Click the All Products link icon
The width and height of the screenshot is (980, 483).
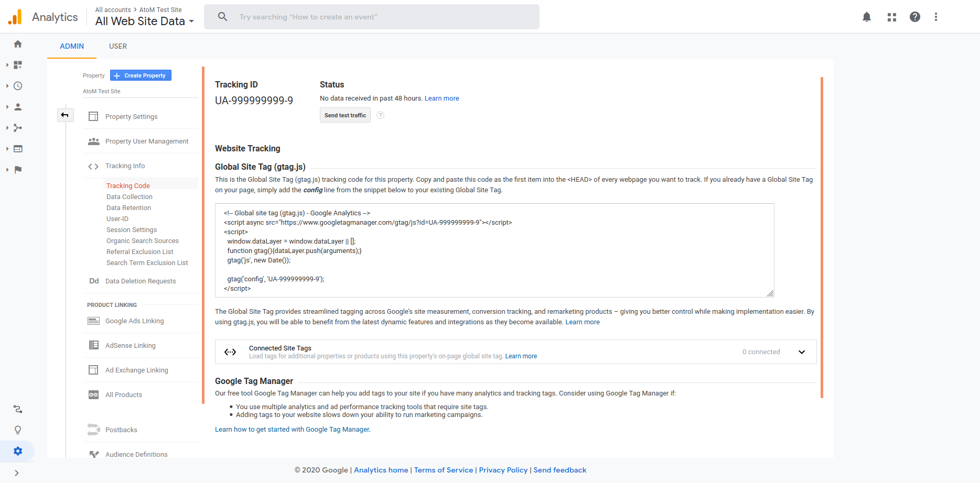coord(93,394)
